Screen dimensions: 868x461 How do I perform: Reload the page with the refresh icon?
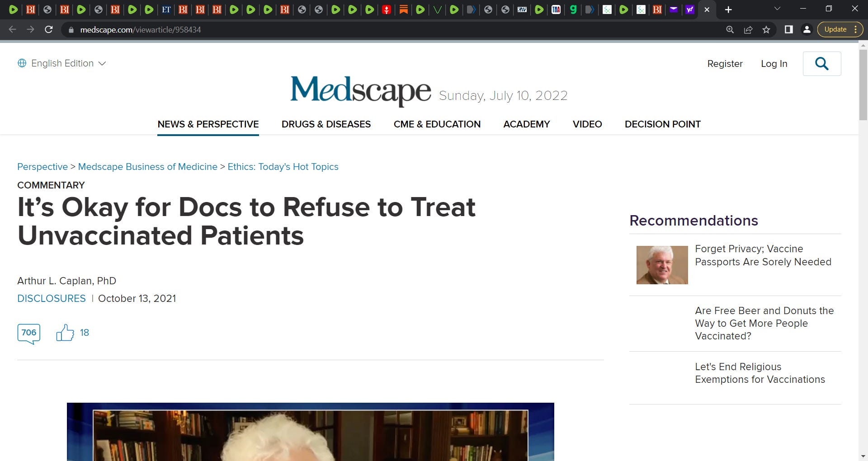coord(49,29)
